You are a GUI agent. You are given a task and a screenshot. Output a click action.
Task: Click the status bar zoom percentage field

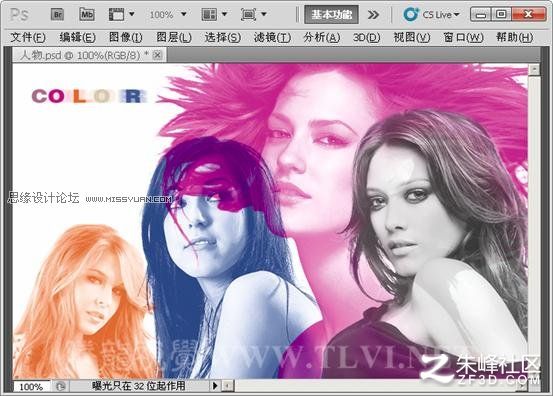point(32,386)
